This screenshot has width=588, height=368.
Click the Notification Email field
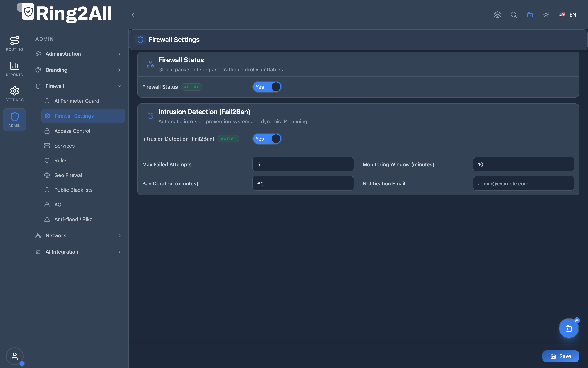point(523,183)
